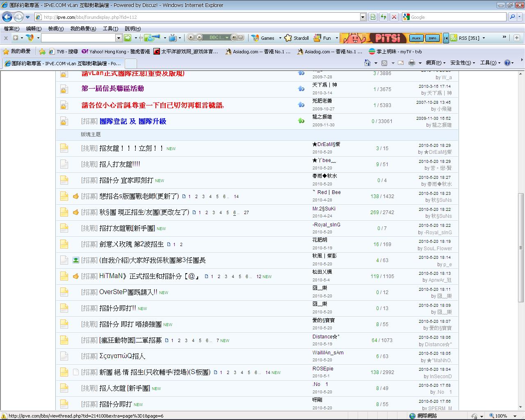Viewport: 525px width, 420px height.
Task: Click the Refresh page icon
Action: pyautogui.click(x=383, y=17)
